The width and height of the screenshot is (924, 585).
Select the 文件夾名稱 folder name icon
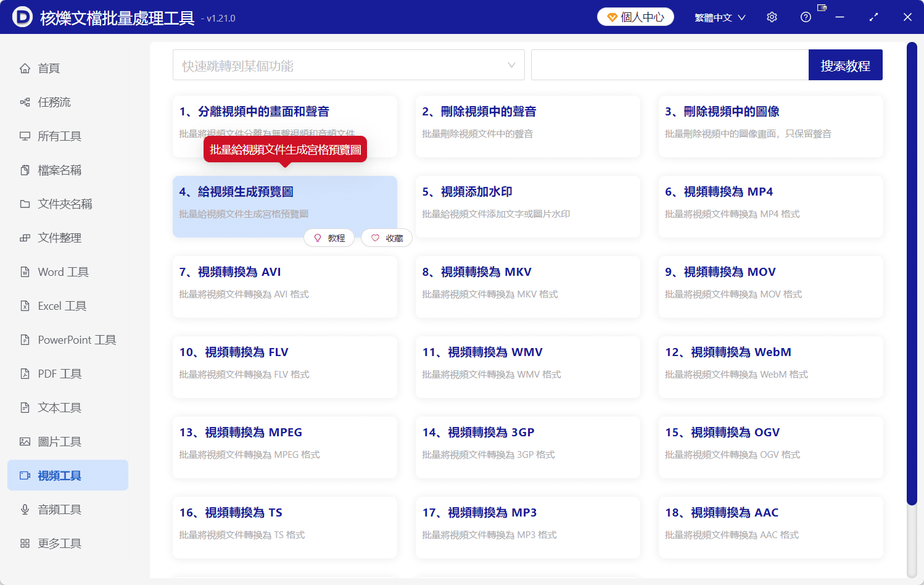pos(23,204)
